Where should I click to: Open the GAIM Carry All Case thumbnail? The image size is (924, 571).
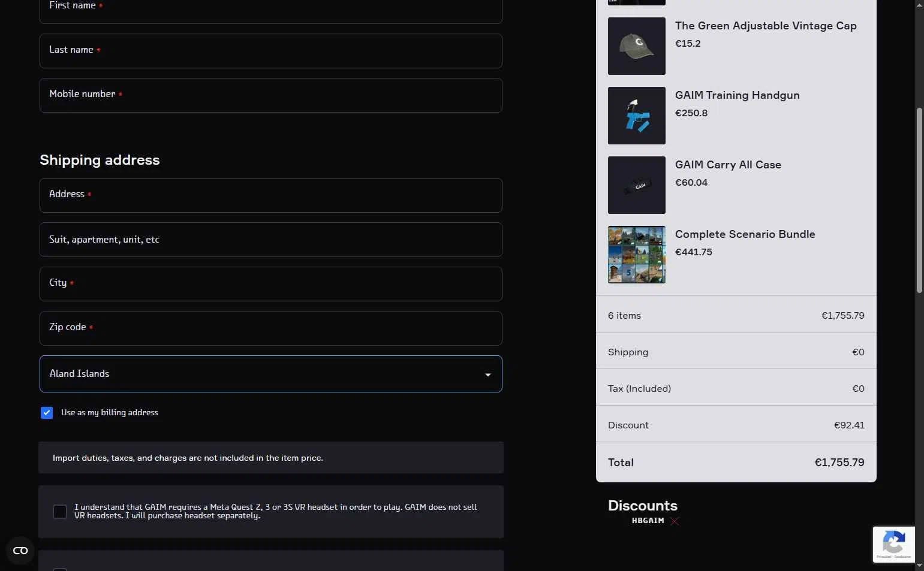637,185
